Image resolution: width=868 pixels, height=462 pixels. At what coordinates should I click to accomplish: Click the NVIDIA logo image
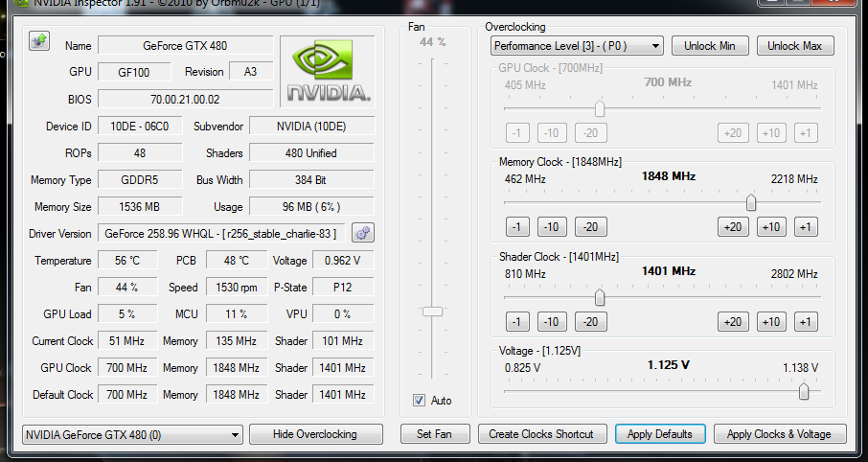[x=328, y=72]
